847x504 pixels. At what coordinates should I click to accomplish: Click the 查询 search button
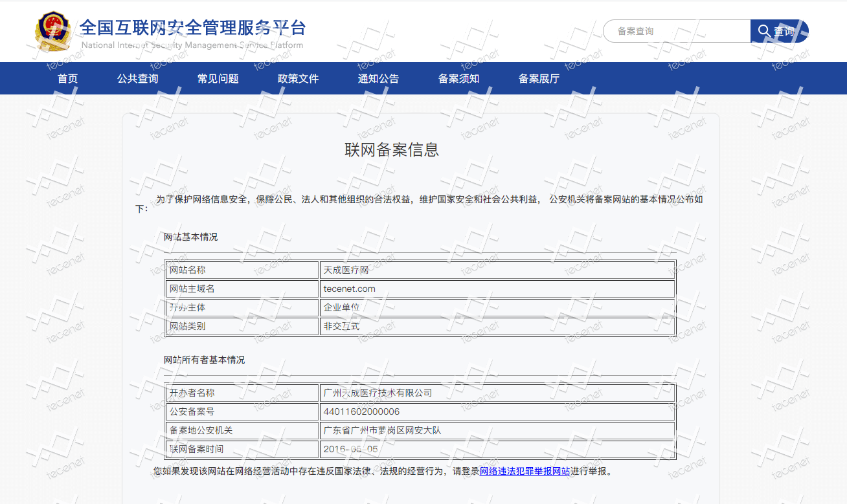pos(780,31)
